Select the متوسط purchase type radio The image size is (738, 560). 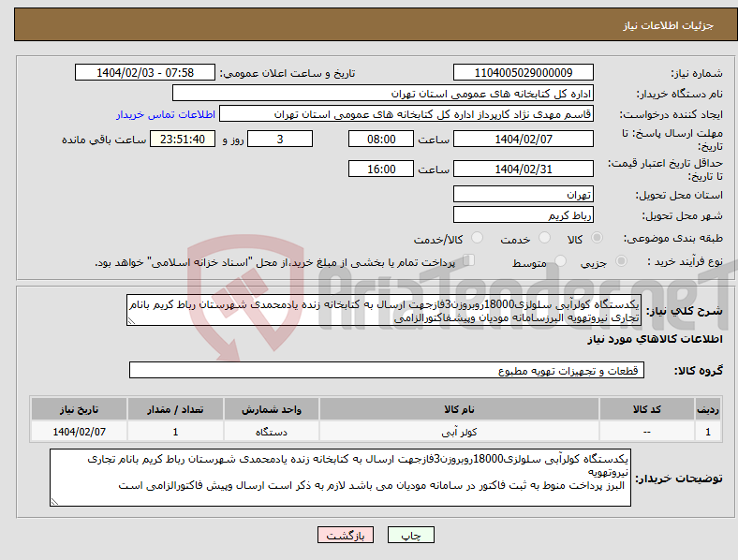(x=560, y=261)
